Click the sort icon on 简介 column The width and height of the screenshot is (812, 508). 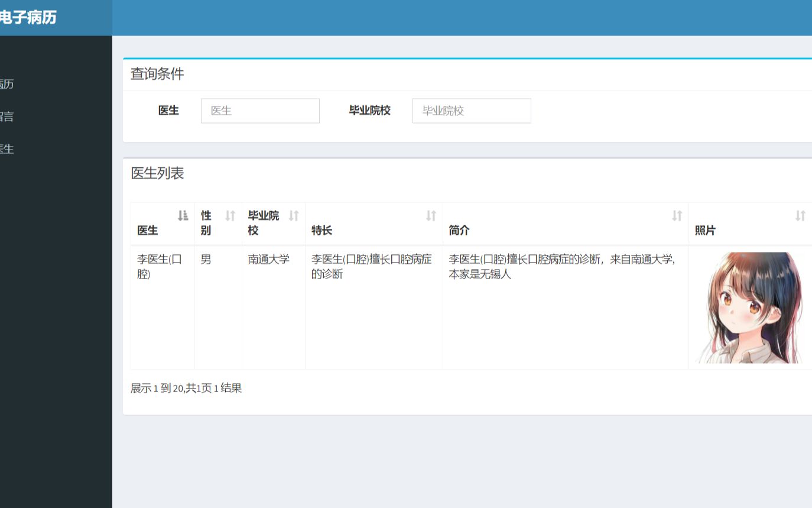point(676,215)
